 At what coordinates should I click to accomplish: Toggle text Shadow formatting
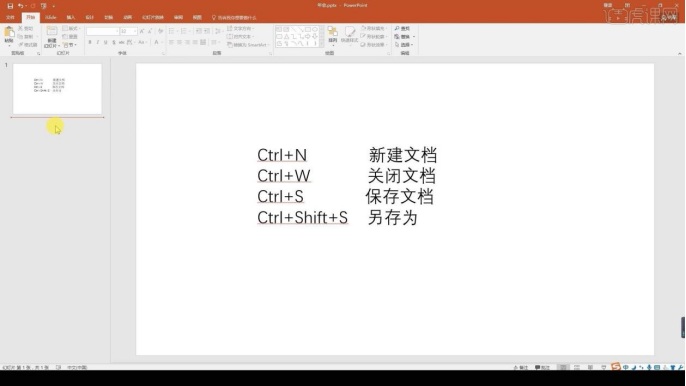tap(114, 42)
